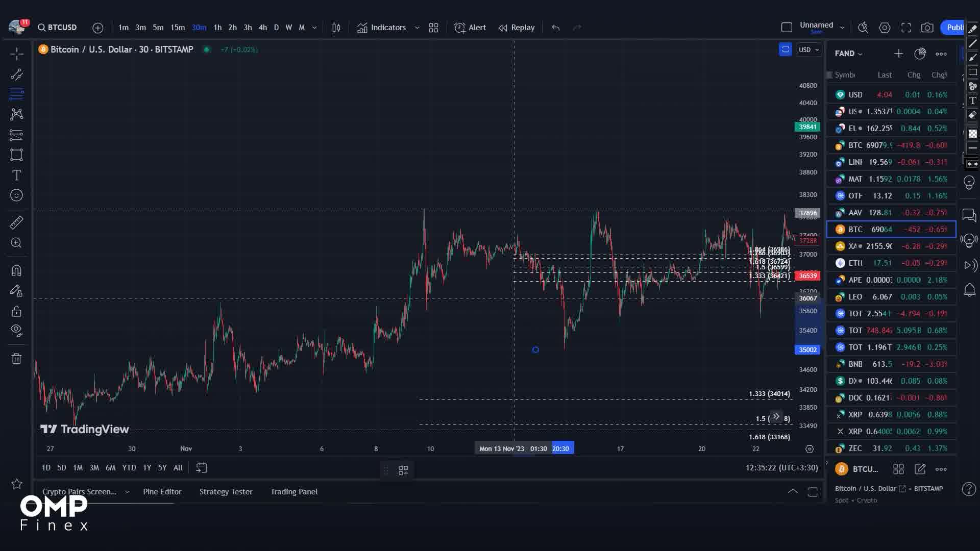The width and height of the screenshot is (980, 551).
Task: Switch to the Pine Editor tab
Action: pos(162,491)
